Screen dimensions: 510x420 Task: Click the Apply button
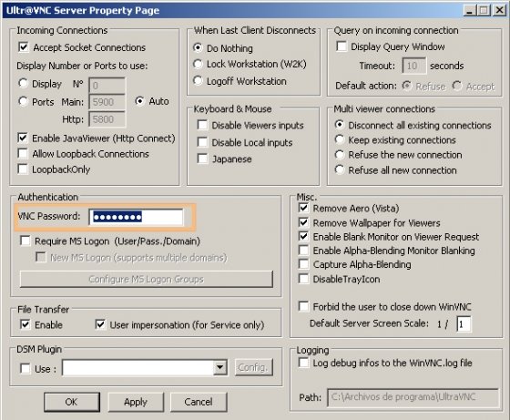pos(136,402)
